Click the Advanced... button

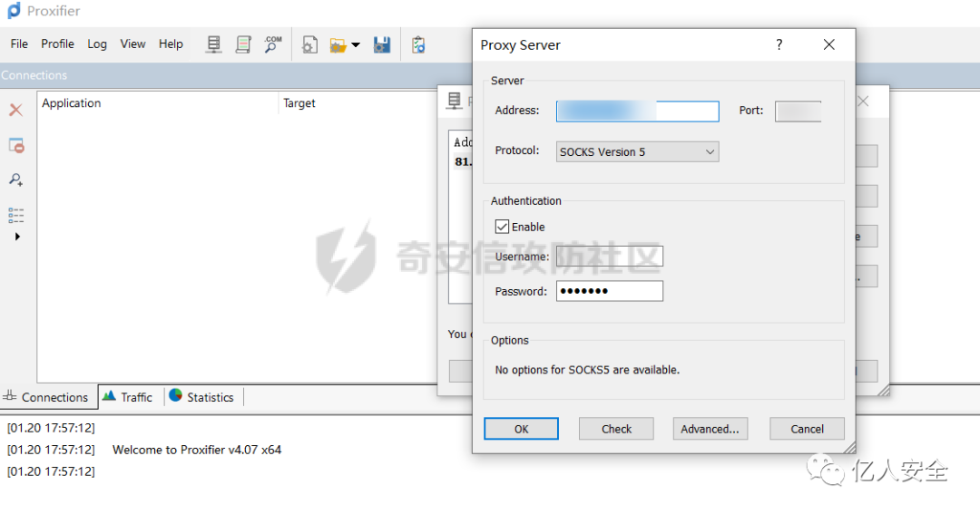tap(710, 429)
